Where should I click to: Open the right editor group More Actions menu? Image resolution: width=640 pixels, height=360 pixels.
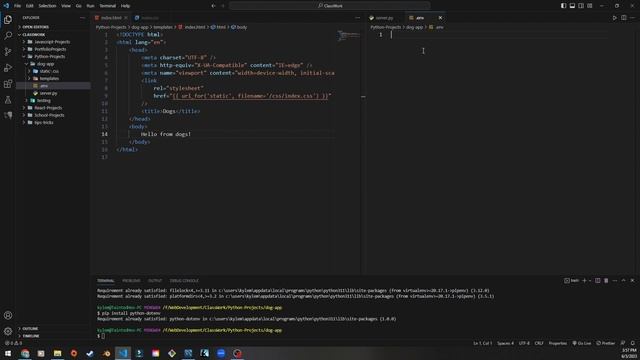tap(632, 18)
